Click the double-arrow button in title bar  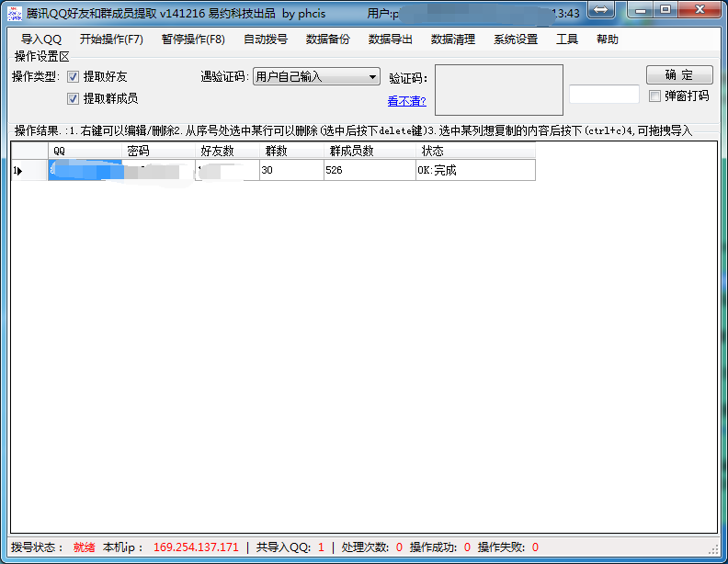pyautogui.click(x=600, y=10)
